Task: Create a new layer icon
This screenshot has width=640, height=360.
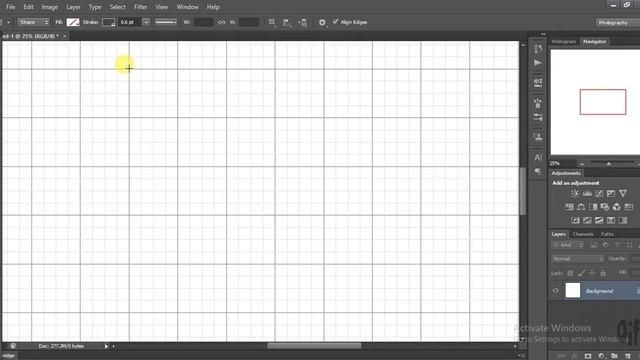Action: [x=628, y=356]
